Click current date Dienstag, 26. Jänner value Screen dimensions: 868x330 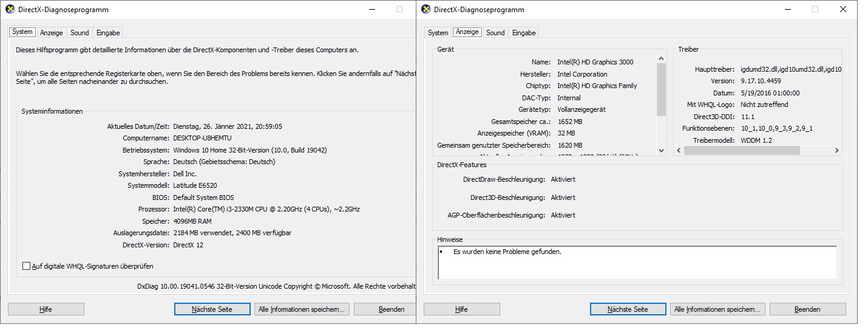(228, 126)
